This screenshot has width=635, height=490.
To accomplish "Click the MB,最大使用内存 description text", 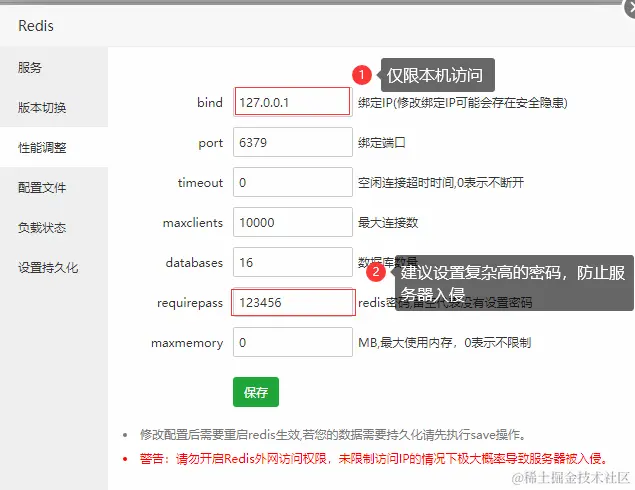I will [444, 343].
